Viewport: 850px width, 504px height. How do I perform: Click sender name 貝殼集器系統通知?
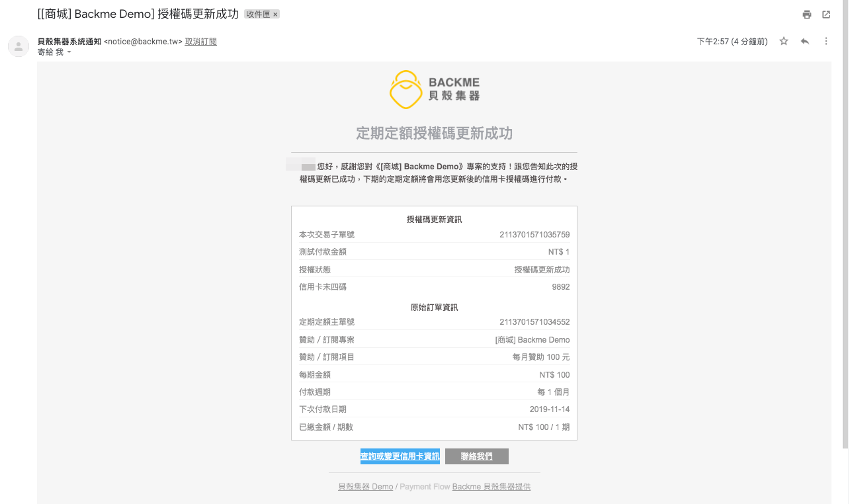pyautogui.click(x=69, y=42)
